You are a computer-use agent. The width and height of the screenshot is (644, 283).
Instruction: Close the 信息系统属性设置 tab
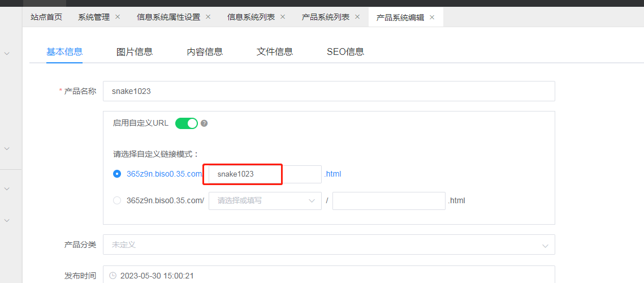point(208,17)
